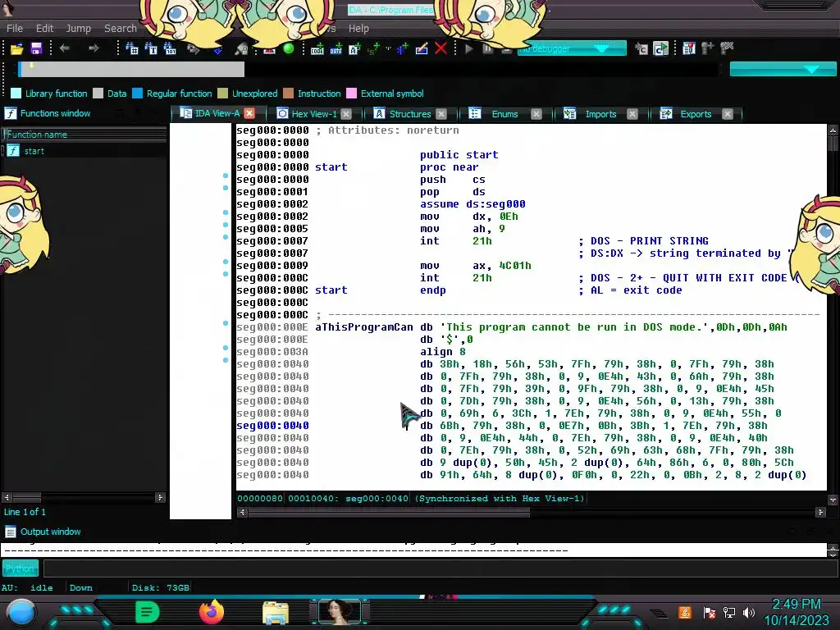Save the database with the floppy icon
Viewport: 840px width, 630px height.
[x=36, y=48]
